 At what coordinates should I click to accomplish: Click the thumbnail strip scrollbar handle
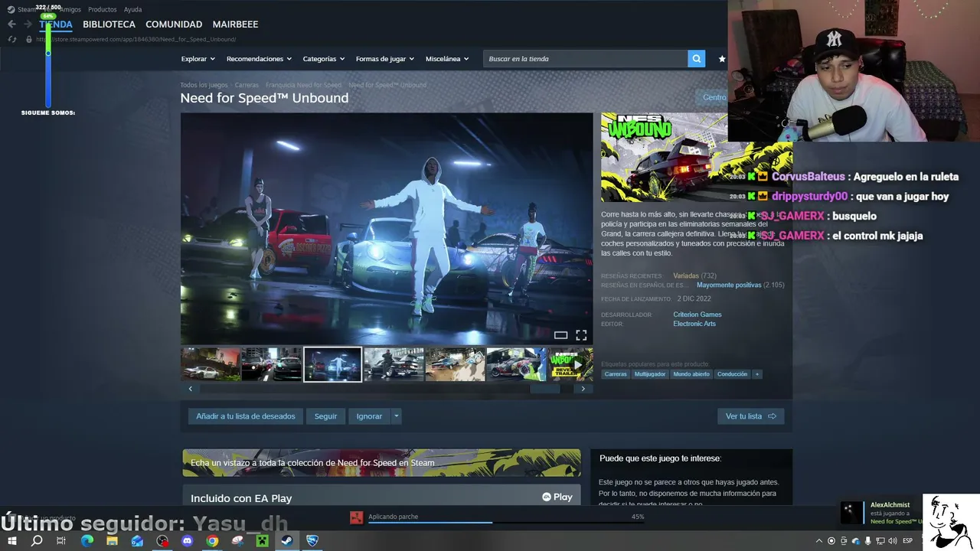tap(545, 389)
